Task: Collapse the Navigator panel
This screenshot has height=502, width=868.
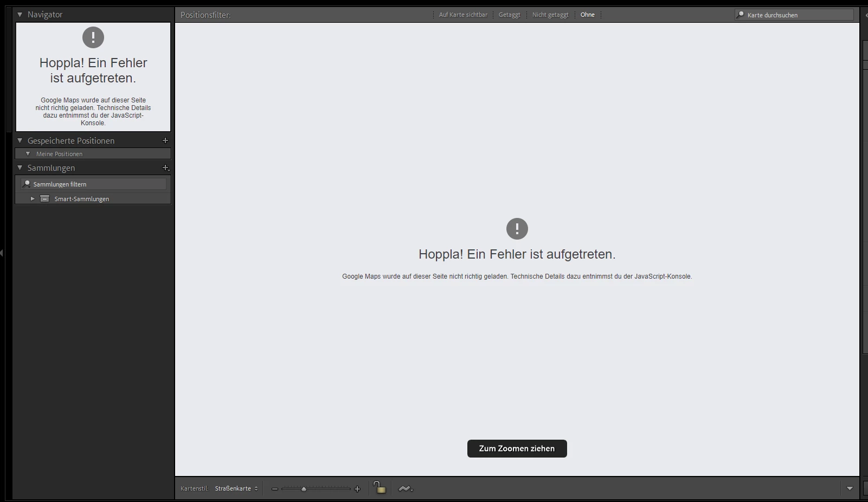Action: (x=20, y=15)
